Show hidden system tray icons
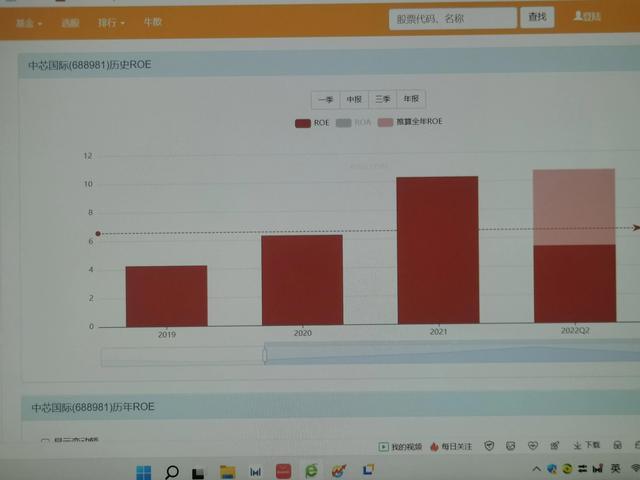640x480 pixels. [x=537, y=469]
